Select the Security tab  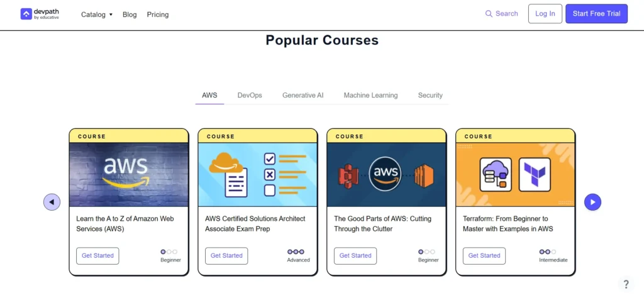[x=430, y=96]
